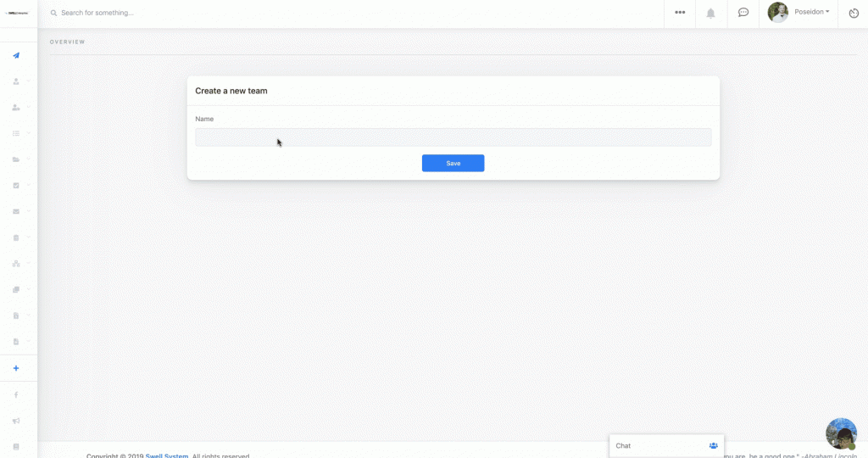868x458 pixels.
Task: Click the chat users group icon
Action: click(x=714, y=445)
